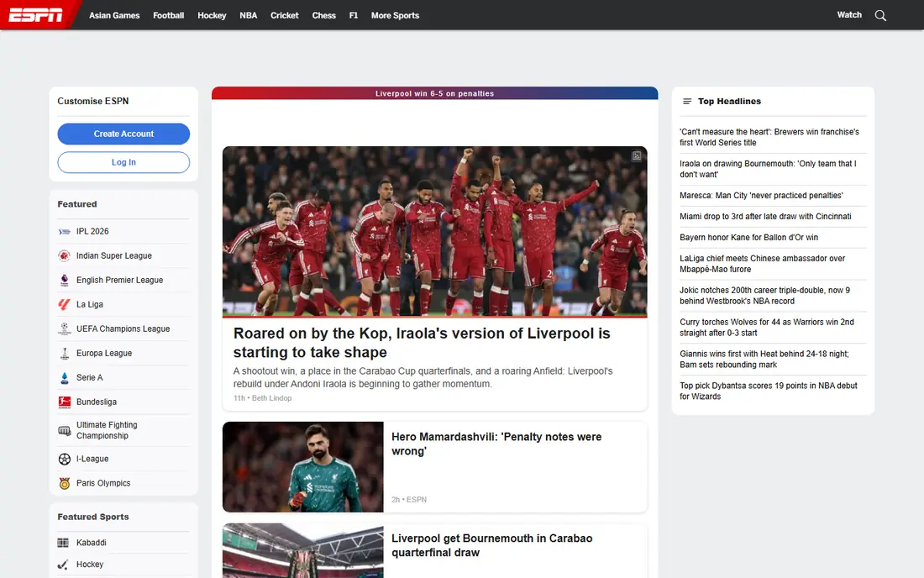The width and height of the screenshot is (924, 578).
Task: Open Bayern honor Kane Ballon d'Or headline
Action: (x=749, y=238)
